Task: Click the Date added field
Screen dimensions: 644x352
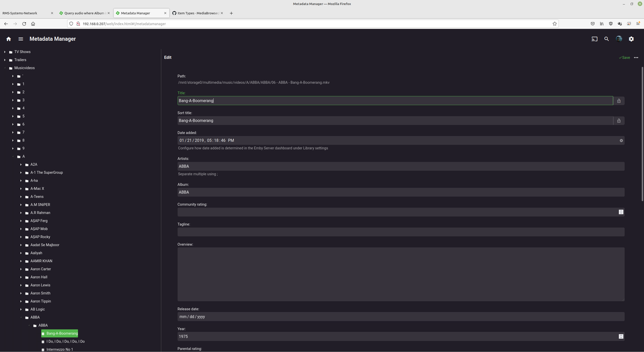Action: tap(401, 141)
